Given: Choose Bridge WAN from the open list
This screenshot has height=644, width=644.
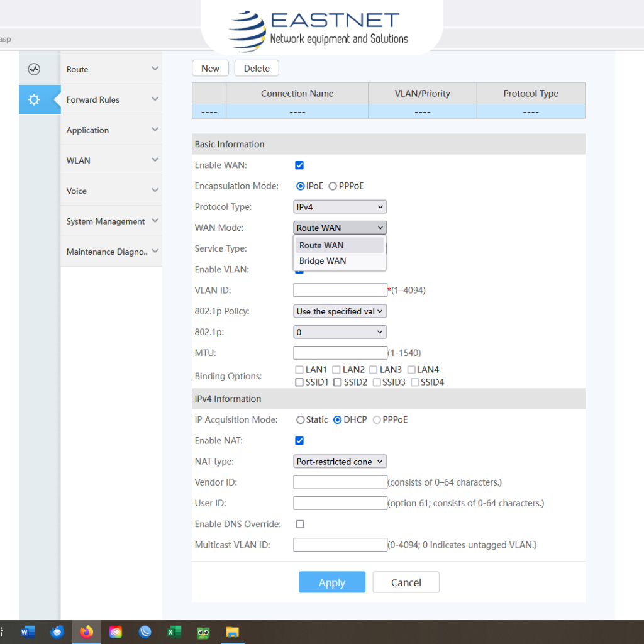Looking at the screenshot, I should point(323,261).
